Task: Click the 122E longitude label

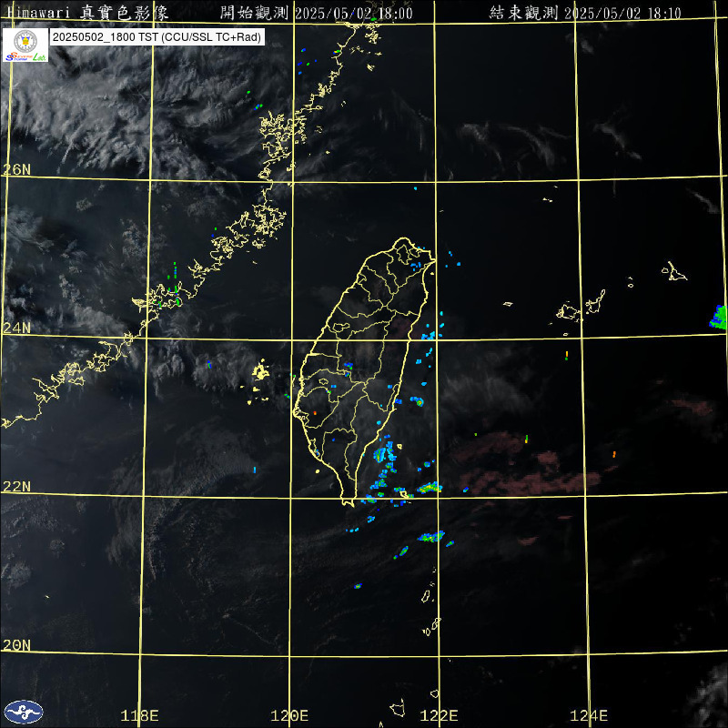Action: click(x=440, y=715)
